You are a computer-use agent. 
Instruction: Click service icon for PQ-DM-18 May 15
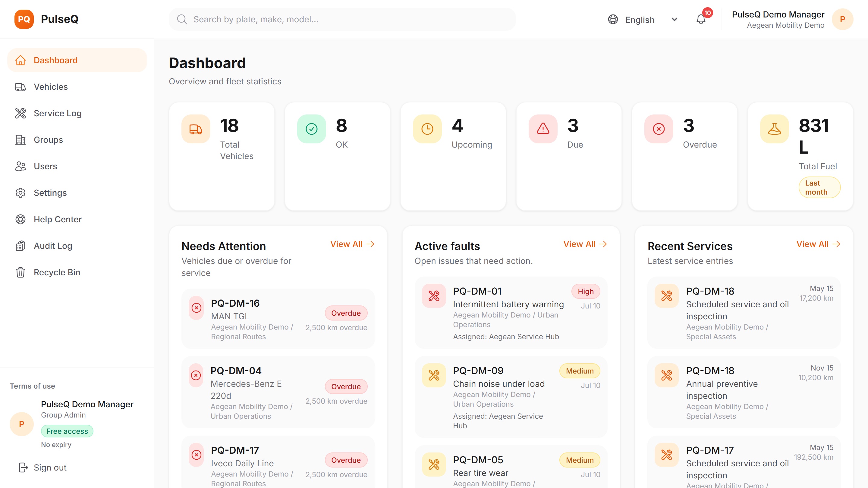[667, 296]
